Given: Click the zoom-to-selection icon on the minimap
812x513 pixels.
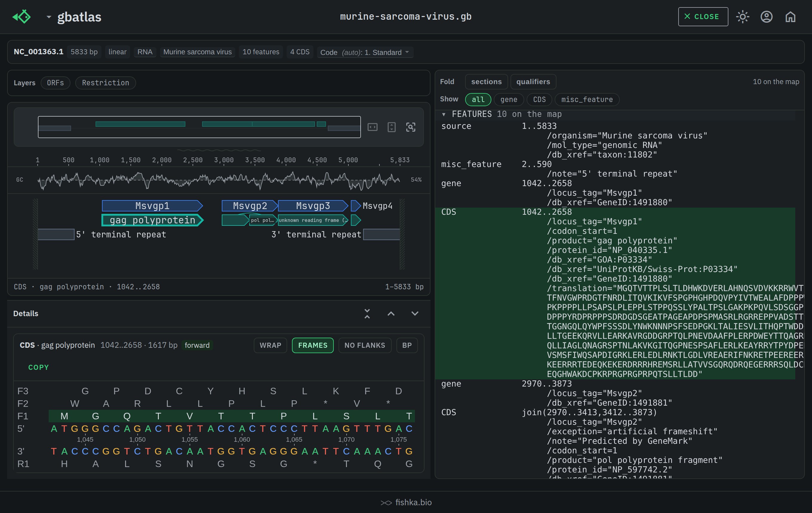Looking at the screenshot, I should pyautogui.click(x=411, y=127).
